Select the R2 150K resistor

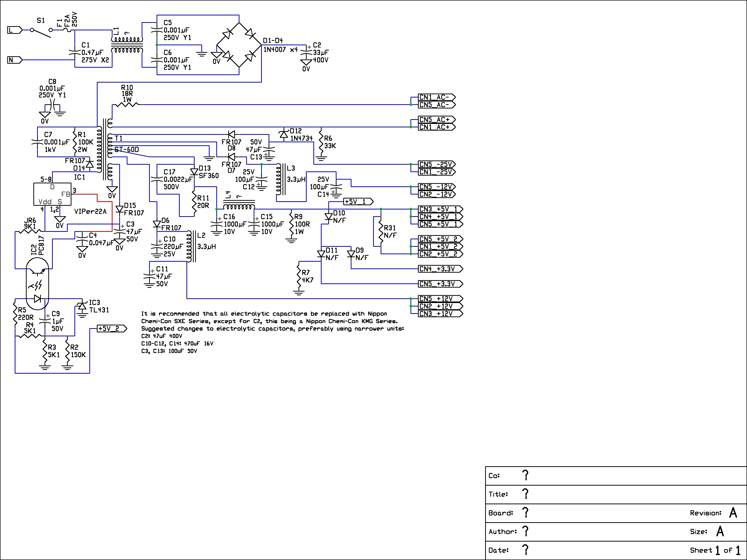(x=67, y=351)
